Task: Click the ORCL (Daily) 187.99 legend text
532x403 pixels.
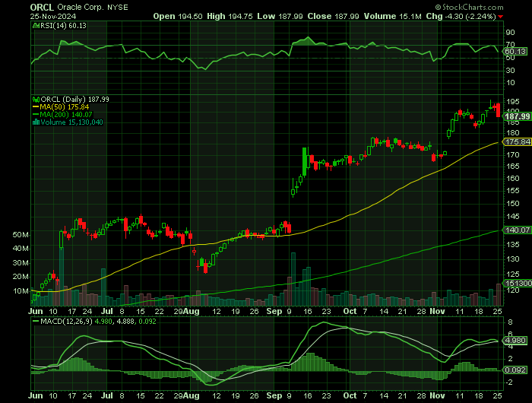Action: point(75,100)
